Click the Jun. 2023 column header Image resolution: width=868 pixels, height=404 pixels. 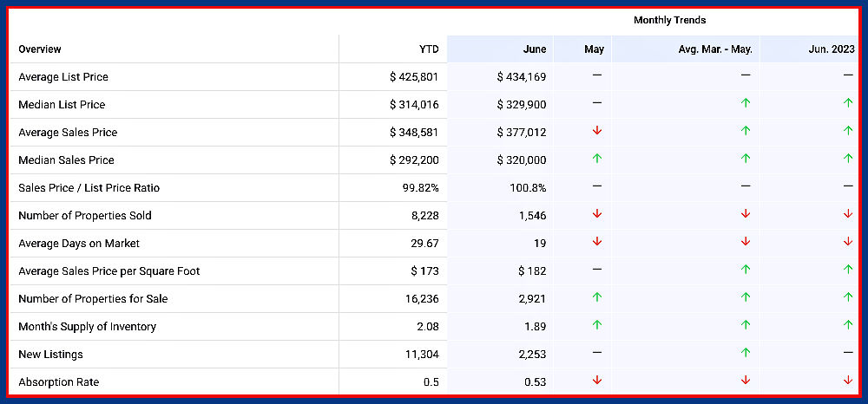point(832,49)
